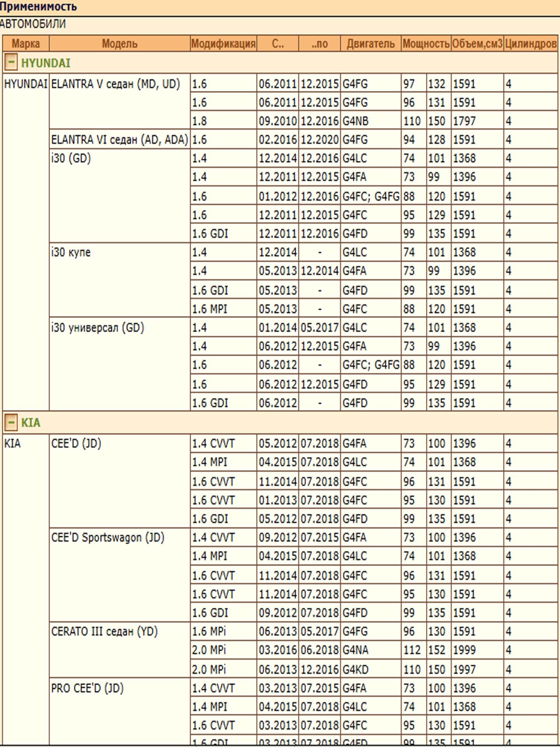The width and height of the screenshot is (560, 747).
Task: Click end date 05.2017 in i30 универсал row
Action: pos(319,327)
